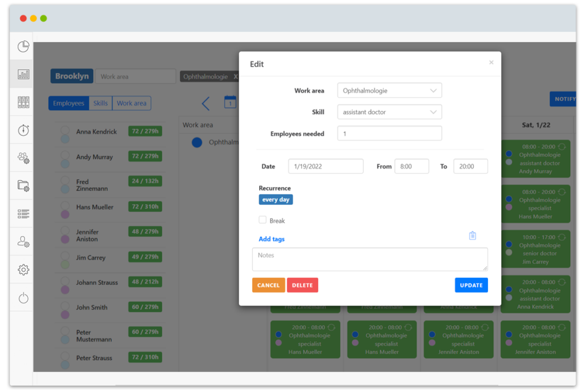The width and height of the screenshot is (588, 392).
Task: Click the blue Ophthalmologie color dot
Action: [x=197, y=143]
